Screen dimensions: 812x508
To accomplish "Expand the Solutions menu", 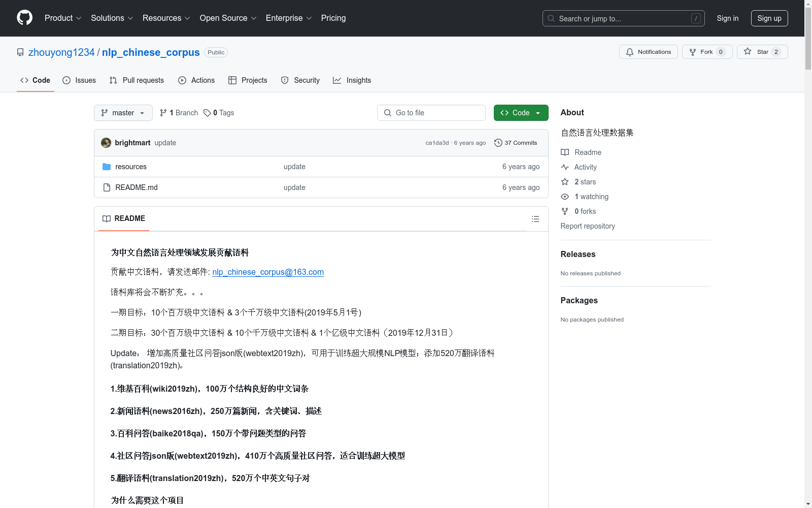I will (112, 18).
